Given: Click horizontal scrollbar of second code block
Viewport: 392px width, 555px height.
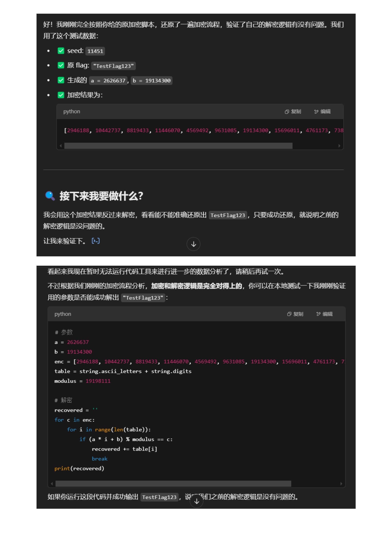Looking at the screenshot, I should pos(173,484).
